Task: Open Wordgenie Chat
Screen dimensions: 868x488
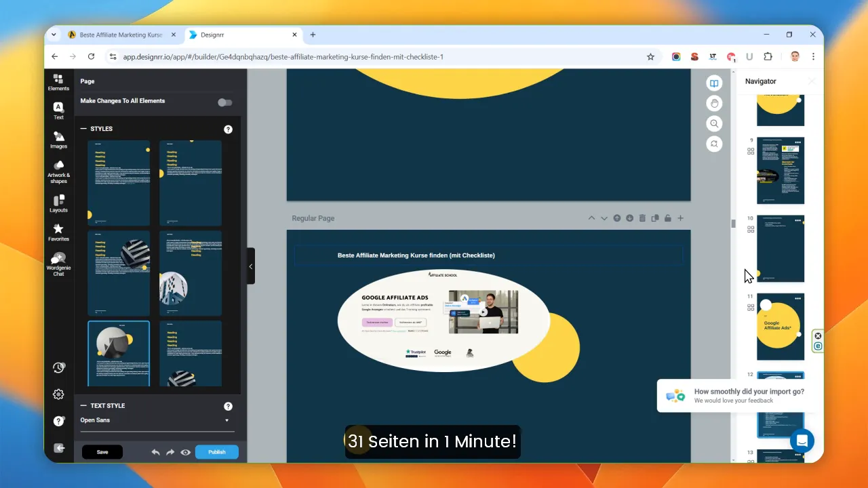Action: (x=58, y=264)
